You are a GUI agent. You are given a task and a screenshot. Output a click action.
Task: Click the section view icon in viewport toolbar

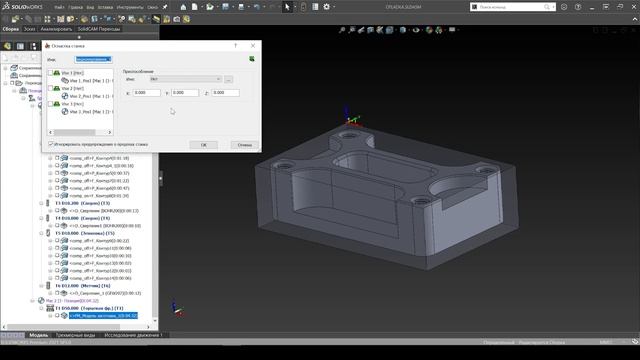tap(371, 30)
